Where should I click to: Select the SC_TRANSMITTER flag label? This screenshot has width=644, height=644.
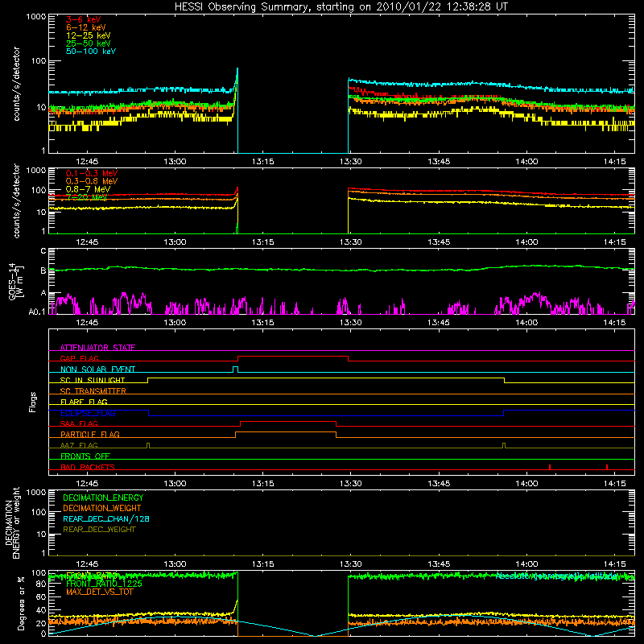[93, 390]
